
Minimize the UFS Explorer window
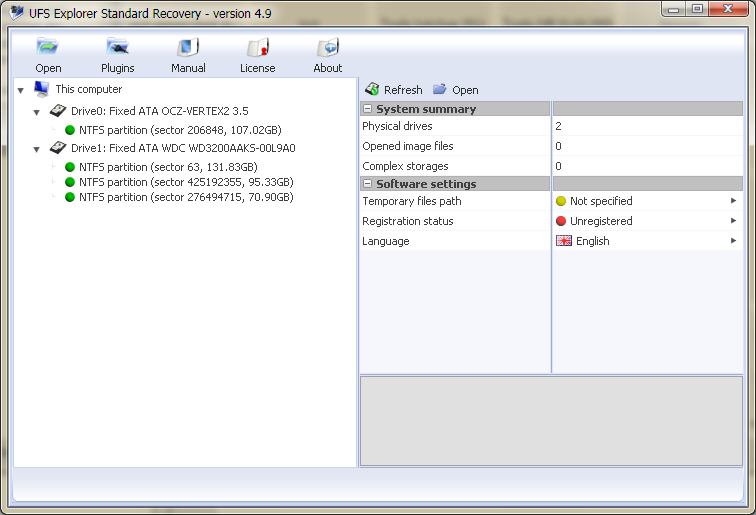click(x=674, y=9)
